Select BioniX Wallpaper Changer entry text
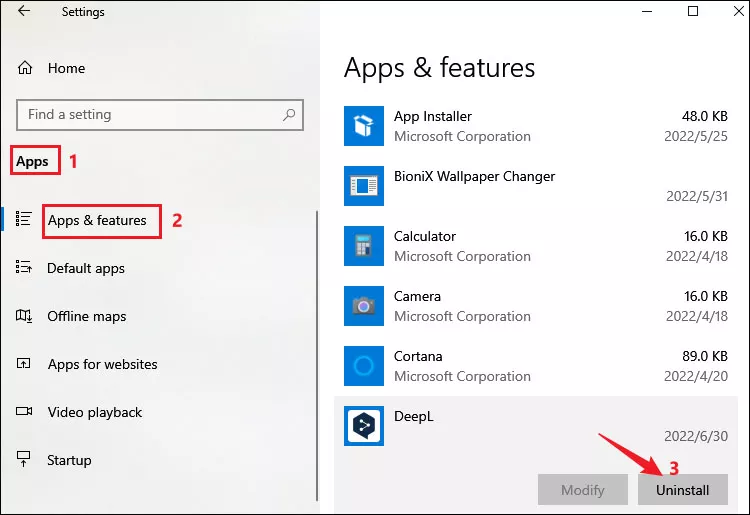This screenshot has height=515, width=750. pos(474,176)
